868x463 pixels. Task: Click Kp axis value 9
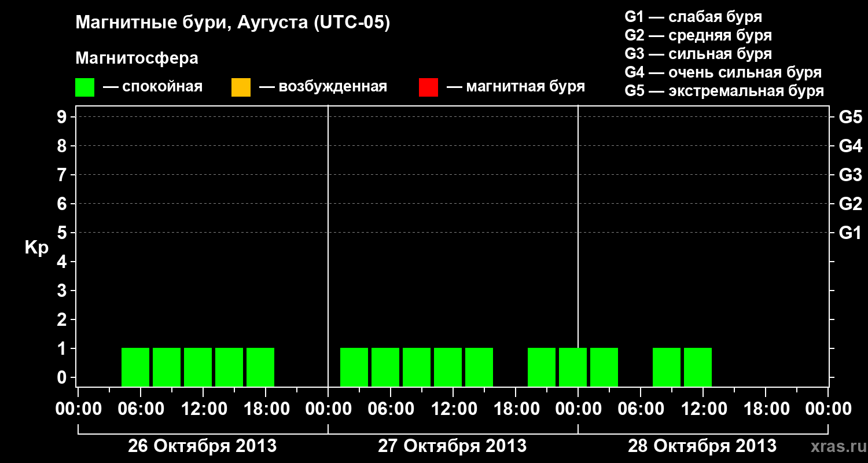pyautogui.click(x=62, y=117)
